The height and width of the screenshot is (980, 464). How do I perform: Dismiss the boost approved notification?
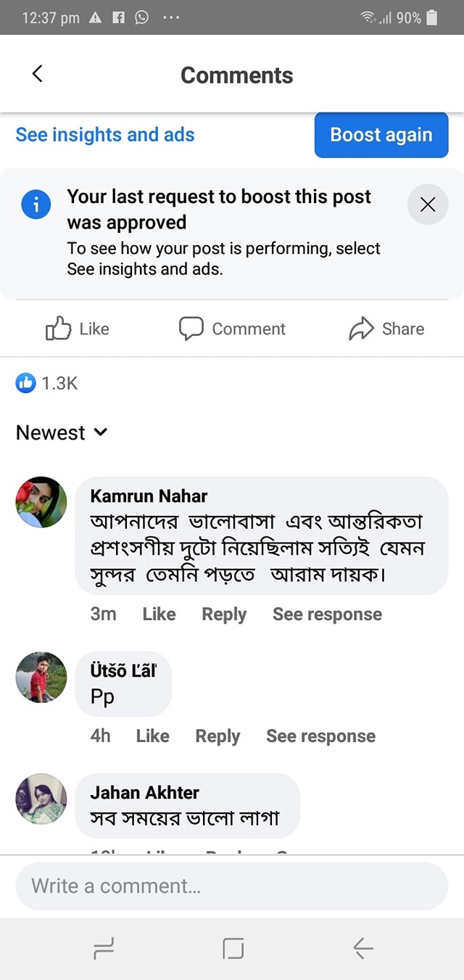(x=428, y=205)
